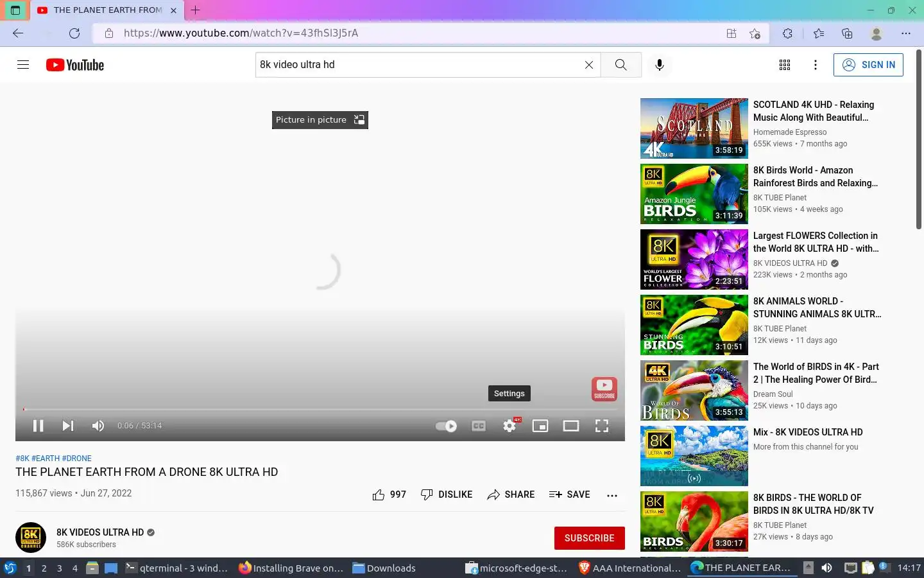Screen dimensions: 924x578
Task: Open 8K VIDEOS ULTRA HD channel name link
Action: pyautogui.click(x=100, y=532)
